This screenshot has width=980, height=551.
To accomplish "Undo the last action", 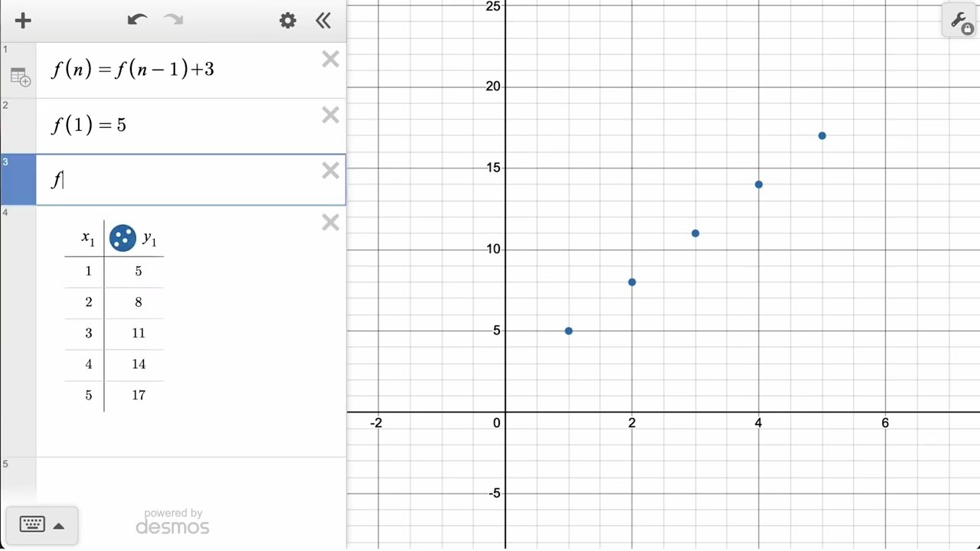I will coord(137,20).
